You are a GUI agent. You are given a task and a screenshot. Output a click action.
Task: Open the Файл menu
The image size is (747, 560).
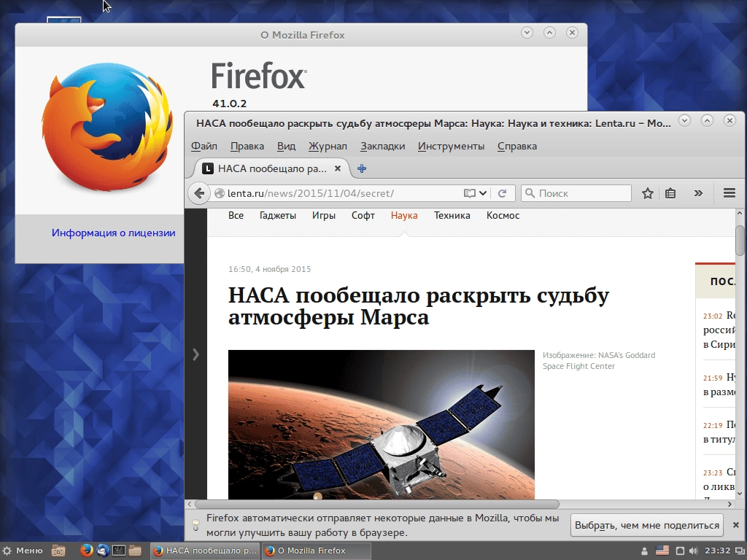[x=204, y=146]
